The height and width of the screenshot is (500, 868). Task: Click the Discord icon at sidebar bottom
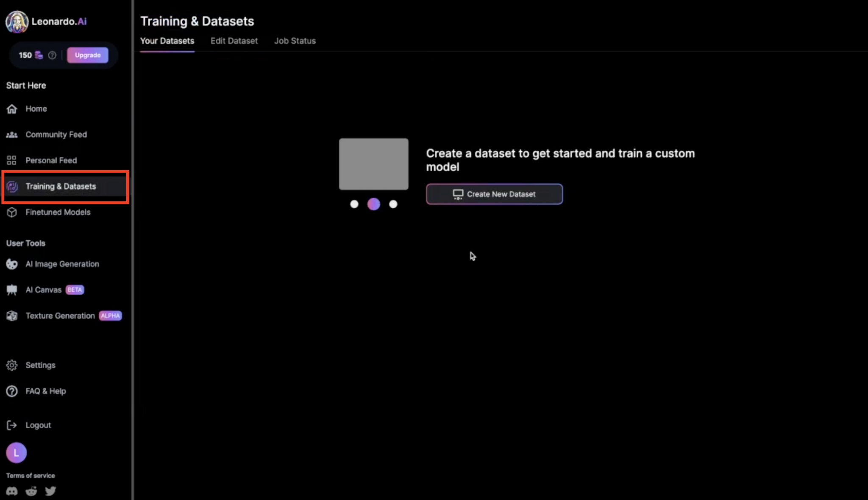[x=12, y=491]
